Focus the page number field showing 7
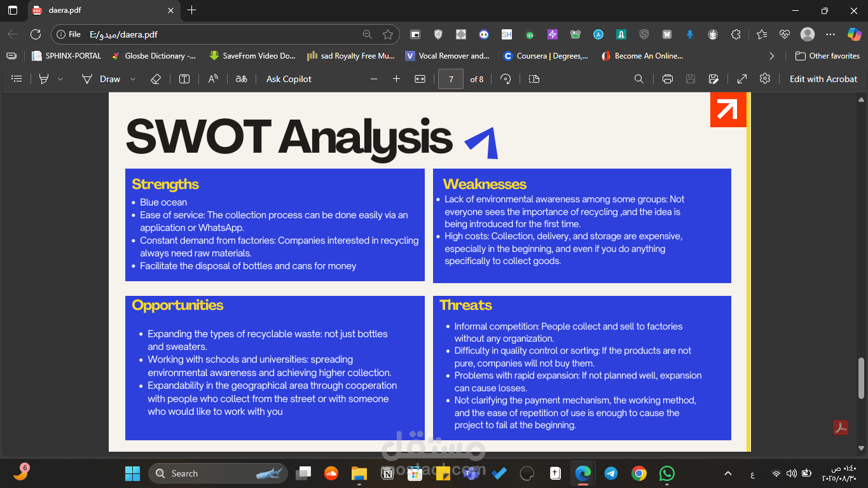 [451, 79]
